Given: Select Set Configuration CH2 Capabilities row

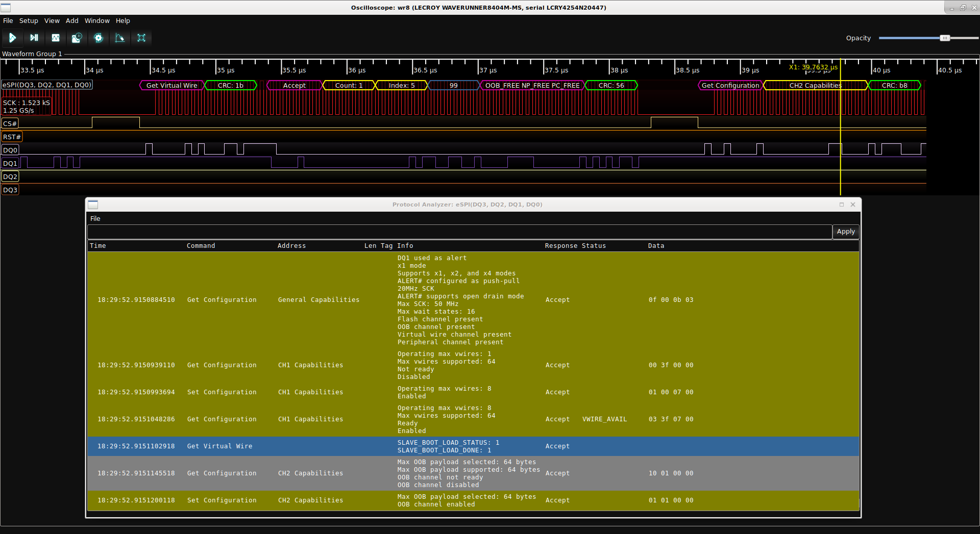Looking at the screenshot, I should tap(473, 500).
